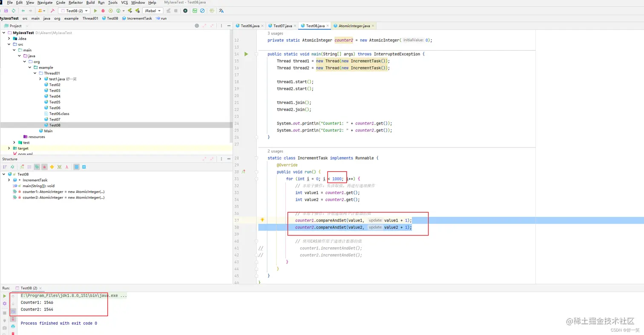Image resolution: width=644 pixels, height=335 pixels.
Task: Run with Coverage icon in toolbar
Action: click(111, 11)
